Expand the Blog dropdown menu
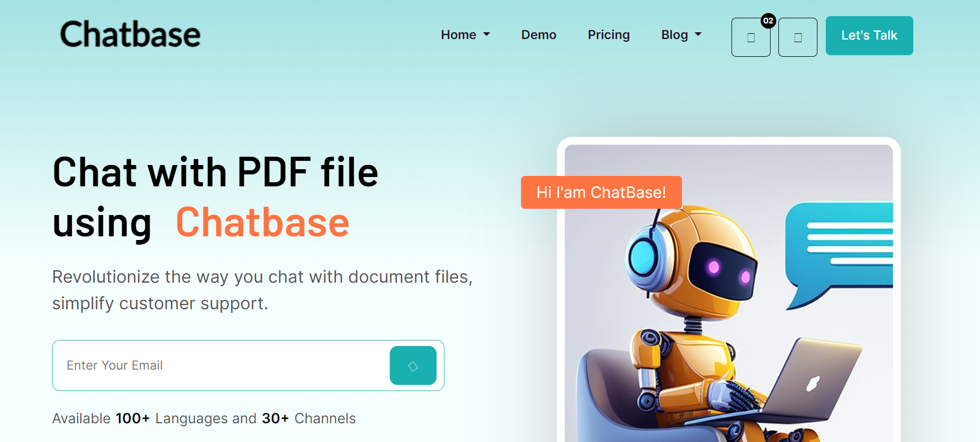The image size is (980, 442). (x=681, y=35)
